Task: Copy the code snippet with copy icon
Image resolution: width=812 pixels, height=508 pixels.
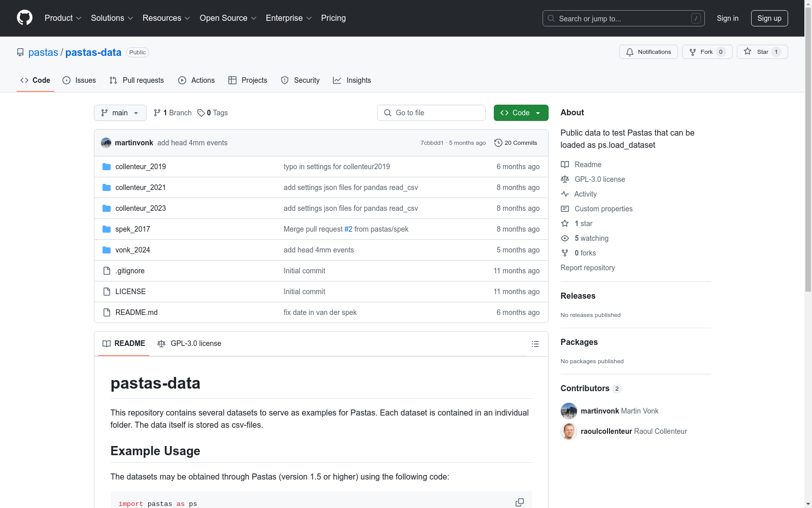Action: 520,502
